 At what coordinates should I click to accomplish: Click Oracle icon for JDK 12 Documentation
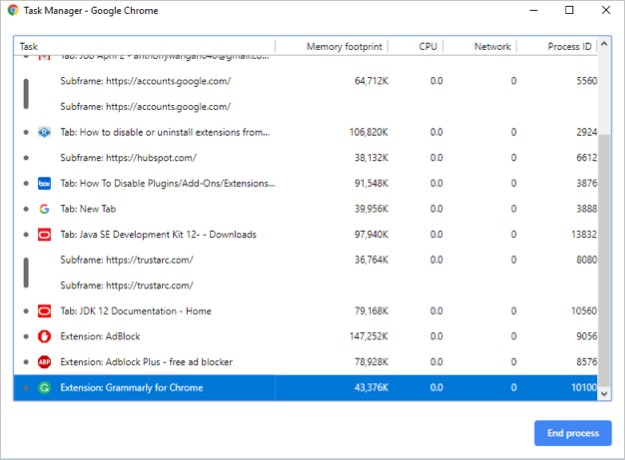click(44, 311)
